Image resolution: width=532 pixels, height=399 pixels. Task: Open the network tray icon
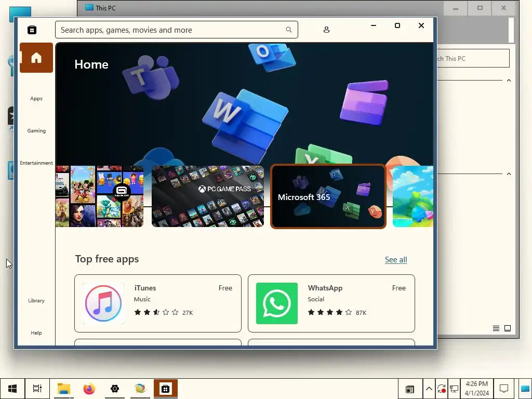[x=454, y=389]
